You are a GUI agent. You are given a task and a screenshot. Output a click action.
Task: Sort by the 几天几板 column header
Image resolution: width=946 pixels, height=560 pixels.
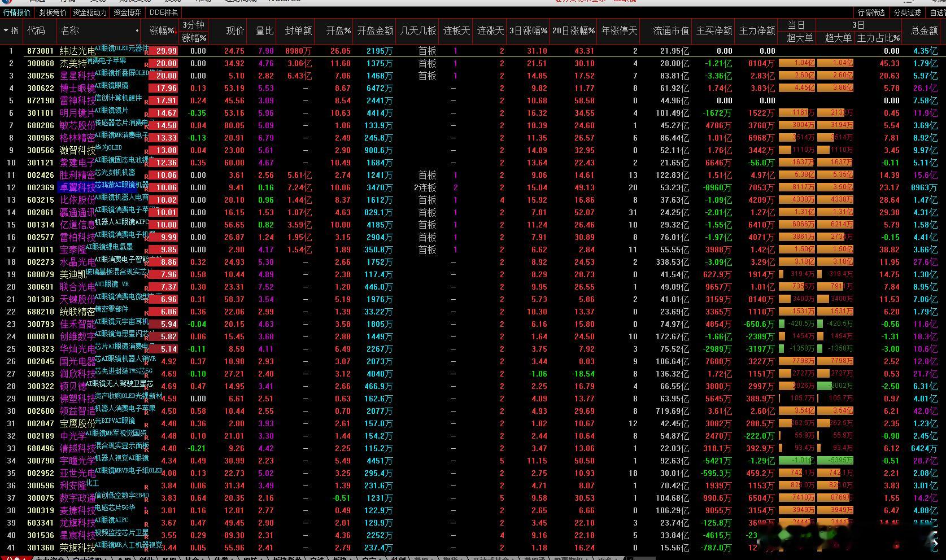click(x=418, y=30)
